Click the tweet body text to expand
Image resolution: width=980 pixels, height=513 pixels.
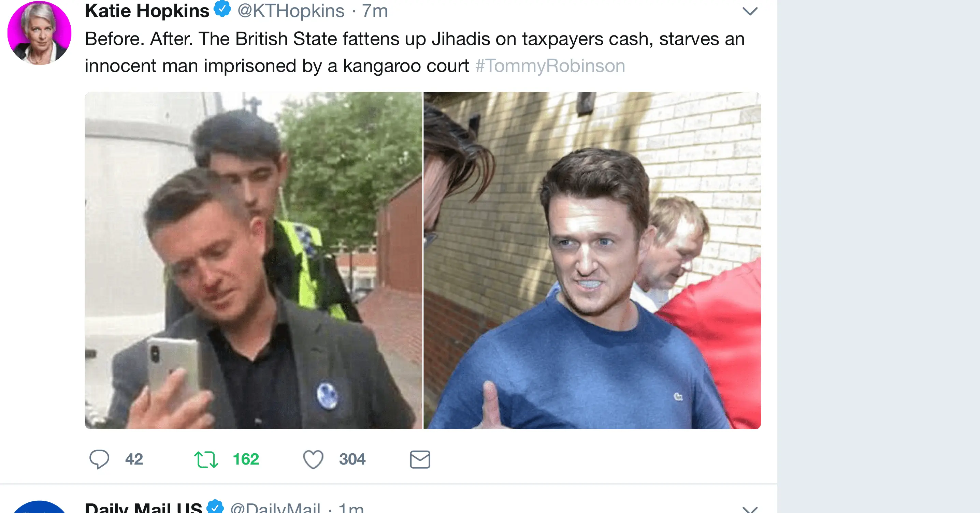point(415,52)
